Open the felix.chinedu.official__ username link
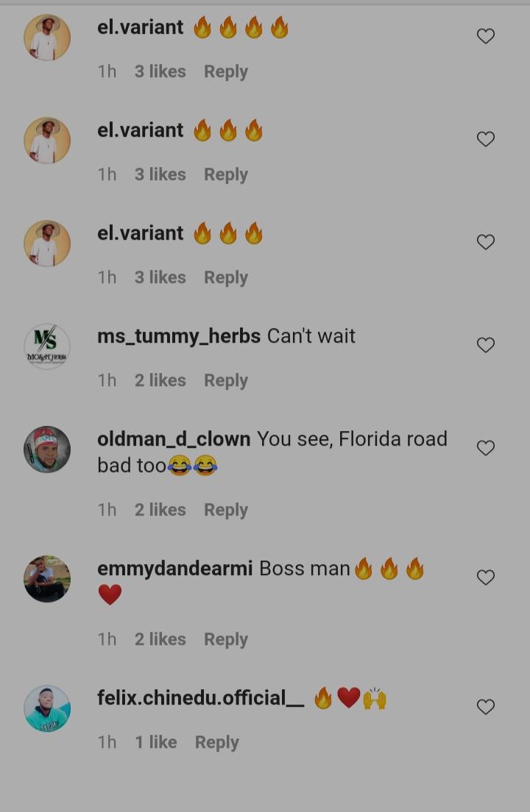Screen dimensions: 530x812 pyautogui.click(x=201, y=698)
